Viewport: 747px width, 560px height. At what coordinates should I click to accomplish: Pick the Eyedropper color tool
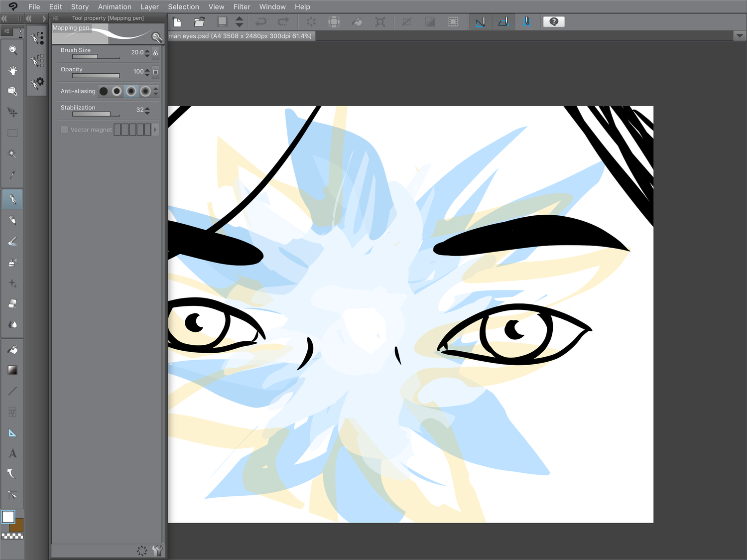pyautogui.click(x=12, y=174)
